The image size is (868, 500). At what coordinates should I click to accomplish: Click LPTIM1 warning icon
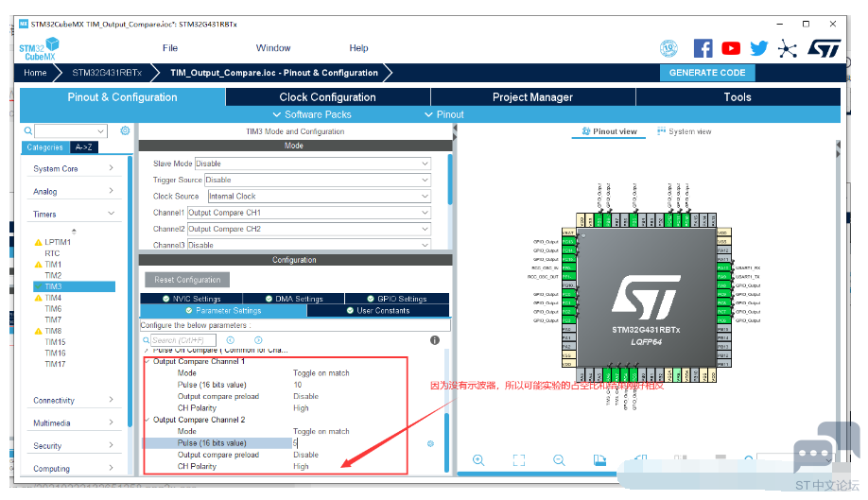click(x=38, y=242)
